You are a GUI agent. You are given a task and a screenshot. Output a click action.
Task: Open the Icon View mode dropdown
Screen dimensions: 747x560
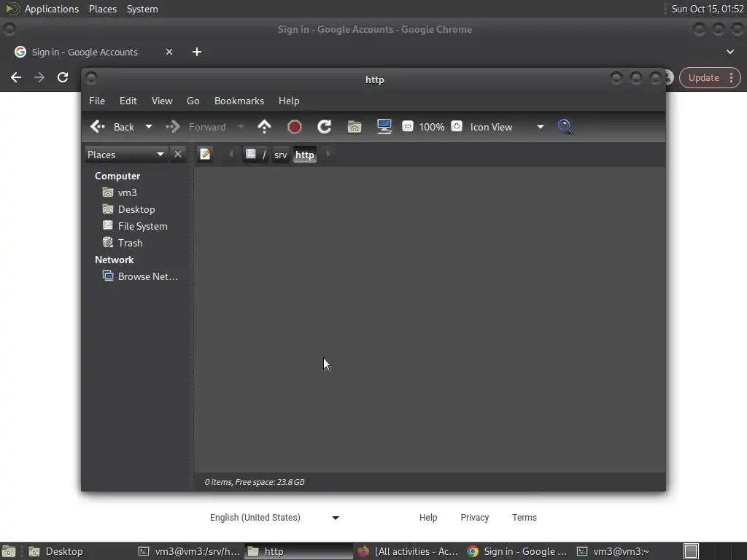pos(507,127)
